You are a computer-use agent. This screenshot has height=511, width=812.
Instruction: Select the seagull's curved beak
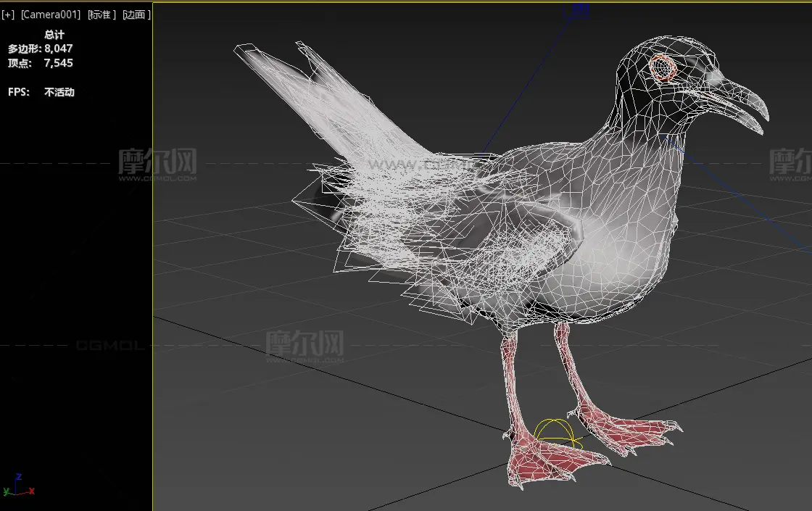pyautogui.click(x=736, y=102)
